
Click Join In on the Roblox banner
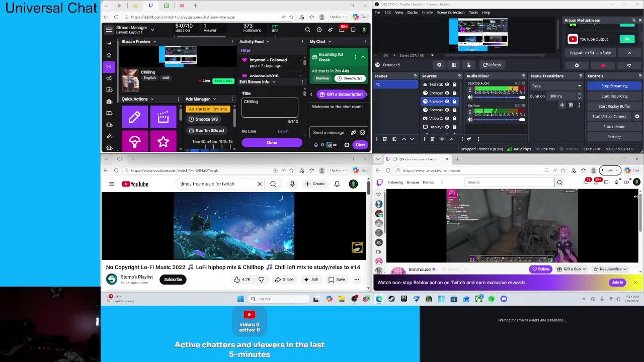coord(617,283)
